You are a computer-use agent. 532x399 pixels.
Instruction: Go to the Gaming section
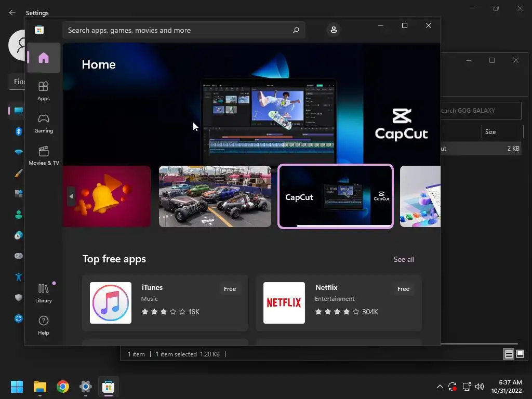(44, 123)
